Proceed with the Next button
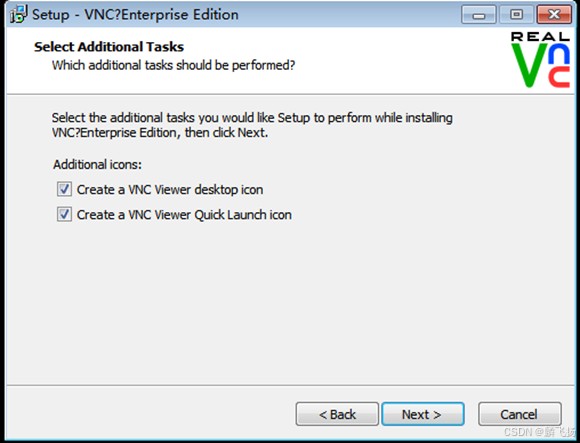 point(423,414)
